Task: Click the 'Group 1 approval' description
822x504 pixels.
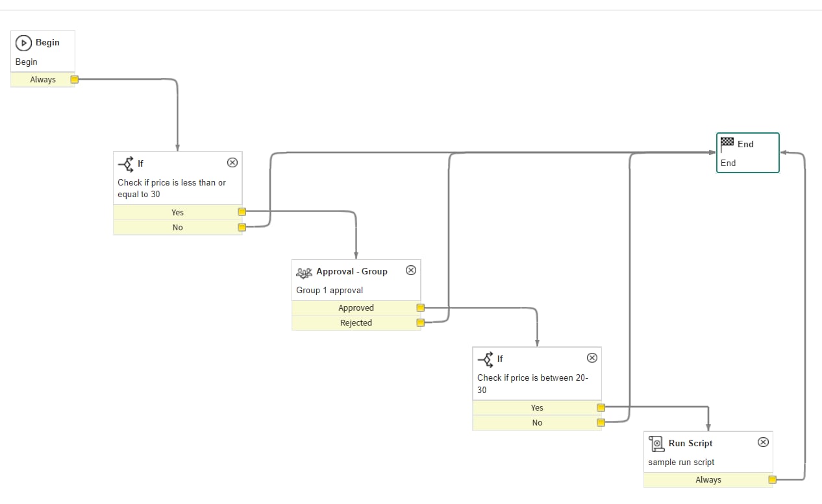Action: (330, 290)
